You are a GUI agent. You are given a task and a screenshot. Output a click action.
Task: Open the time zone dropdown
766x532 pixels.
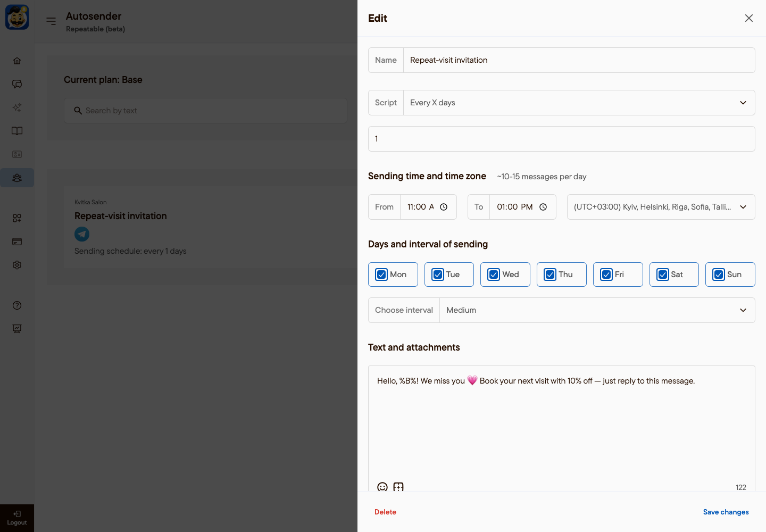661,207
